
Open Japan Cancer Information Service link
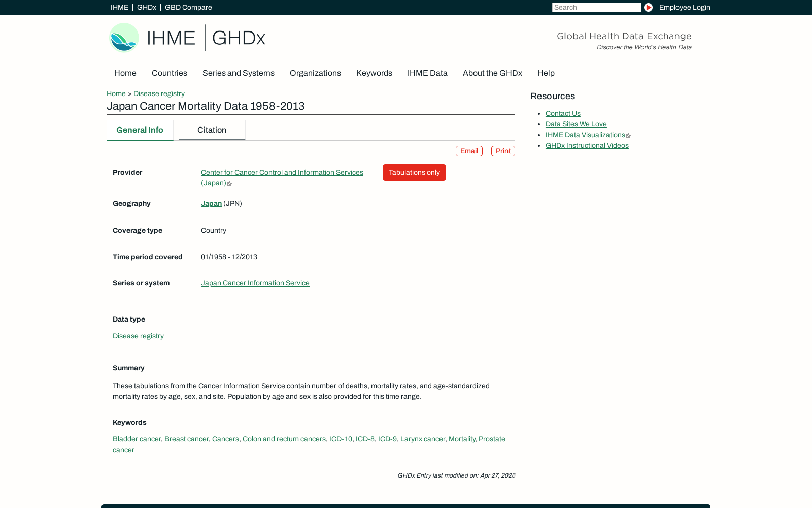click(255, 283)
